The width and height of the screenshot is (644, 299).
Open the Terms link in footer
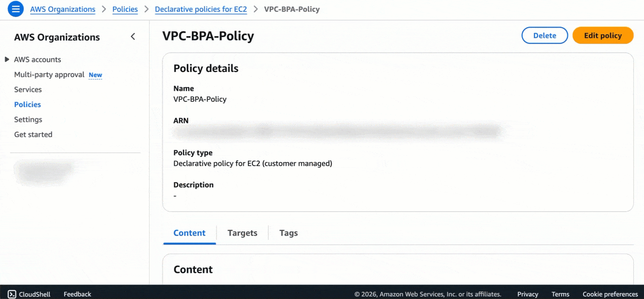[561, 294]
